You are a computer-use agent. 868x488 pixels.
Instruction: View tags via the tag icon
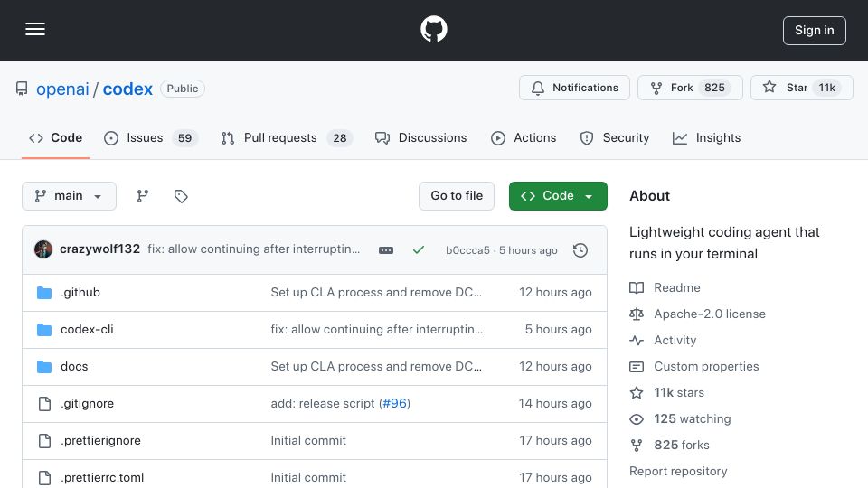[181, 196]
